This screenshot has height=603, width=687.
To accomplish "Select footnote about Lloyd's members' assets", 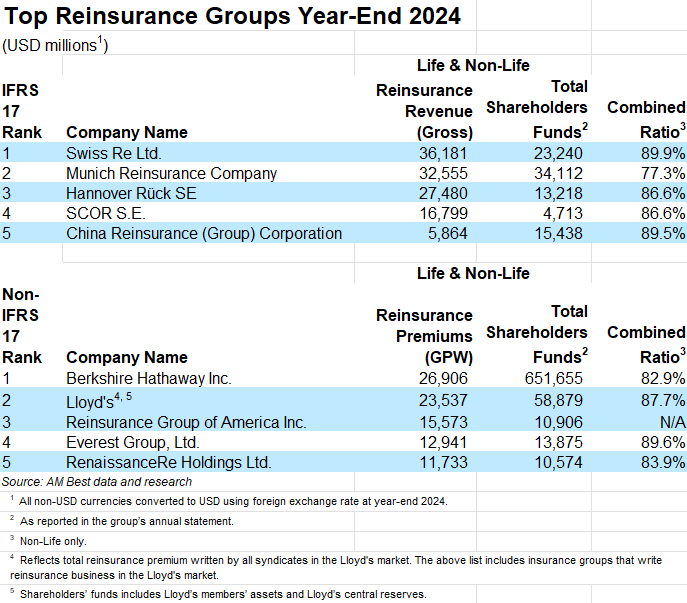I will click(218, 594).
